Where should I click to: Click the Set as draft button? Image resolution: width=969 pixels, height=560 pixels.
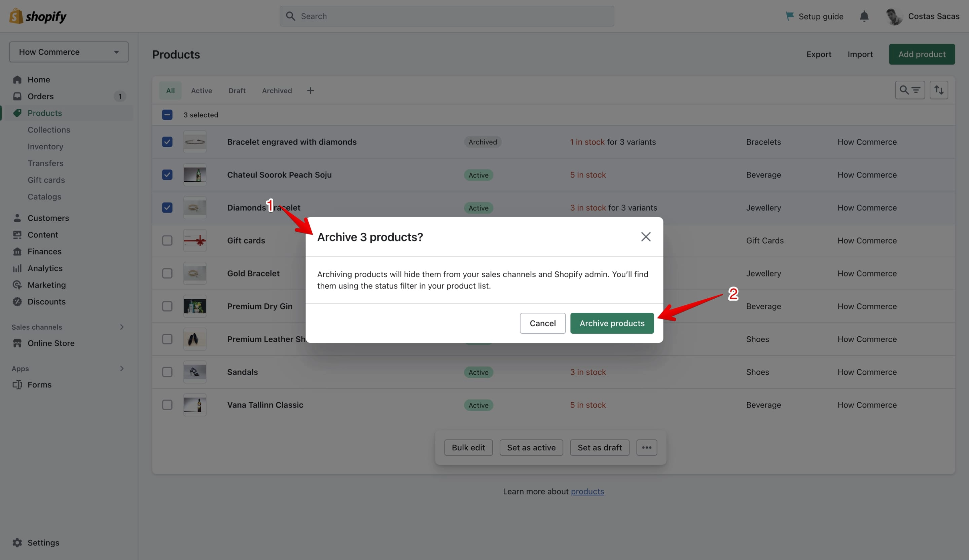tap(600, 447)
